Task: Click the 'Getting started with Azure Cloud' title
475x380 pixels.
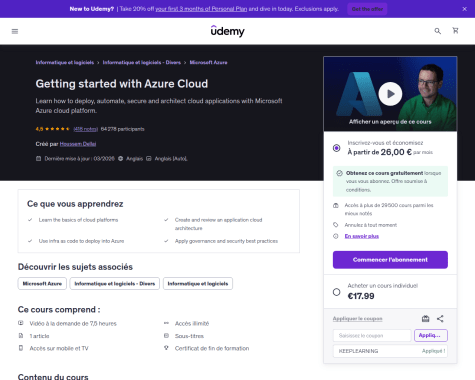Action: pos(122,84)
